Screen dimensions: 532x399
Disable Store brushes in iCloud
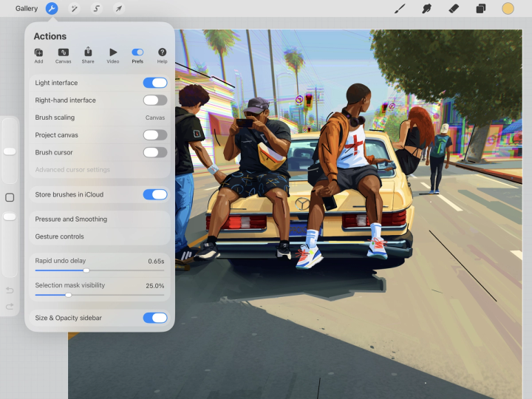click(x=155, y=194)
